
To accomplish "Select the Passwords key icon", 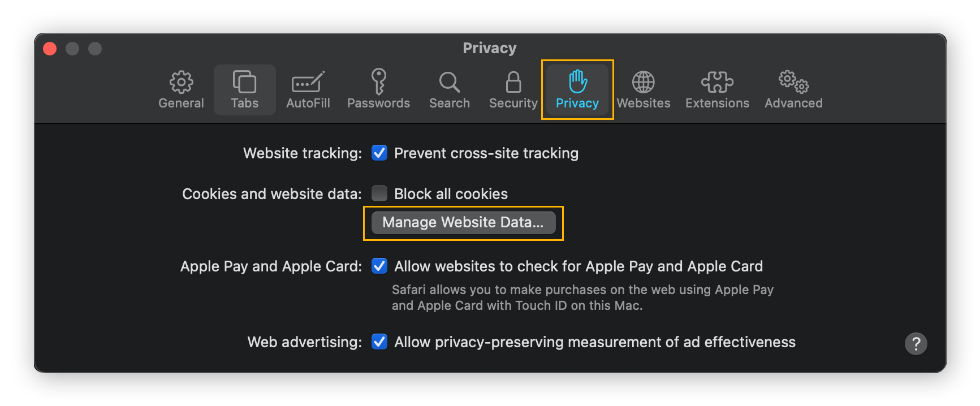I will 378,89.
